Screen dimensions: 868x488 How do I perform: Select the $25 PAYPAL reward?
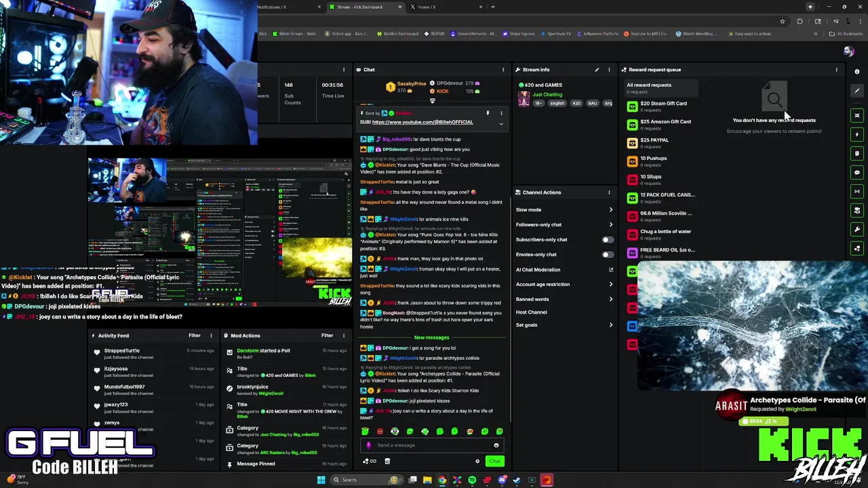click(661, 142)
